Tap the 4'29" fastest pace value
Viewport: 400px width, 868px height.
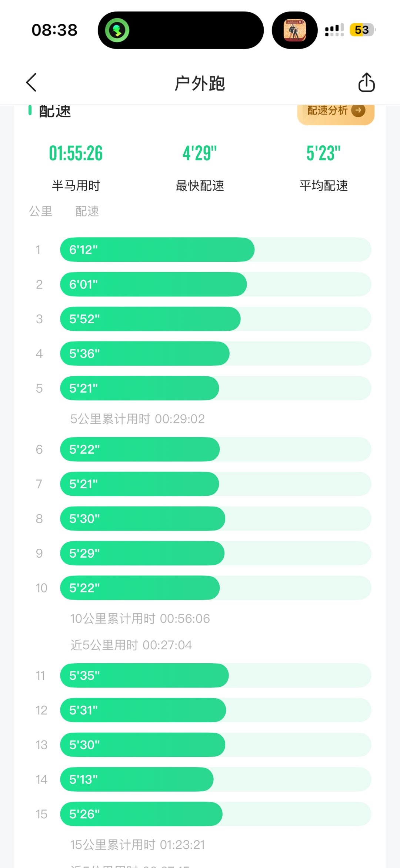pyautogui.click(x=200, y=154)
